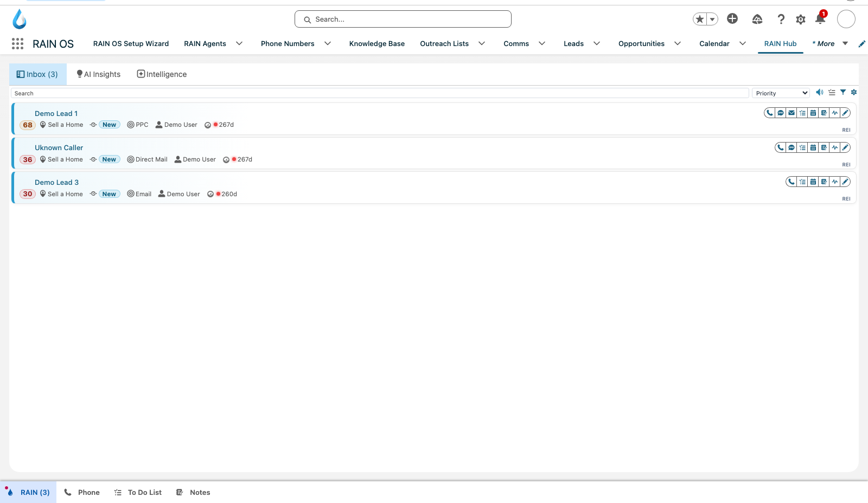Email Demo Lead 1 via envelope icon
The width and height of the screenshot is (868, 503).
(x=791, y=113)
